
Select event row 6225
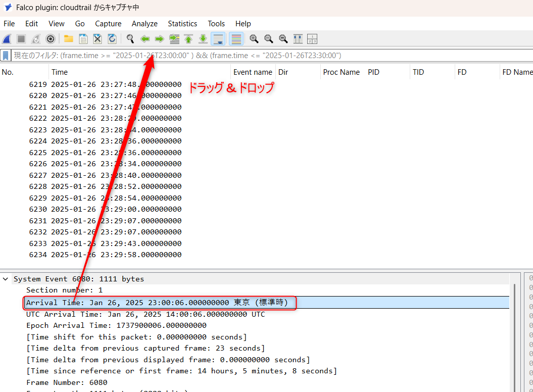click(267, 153)
